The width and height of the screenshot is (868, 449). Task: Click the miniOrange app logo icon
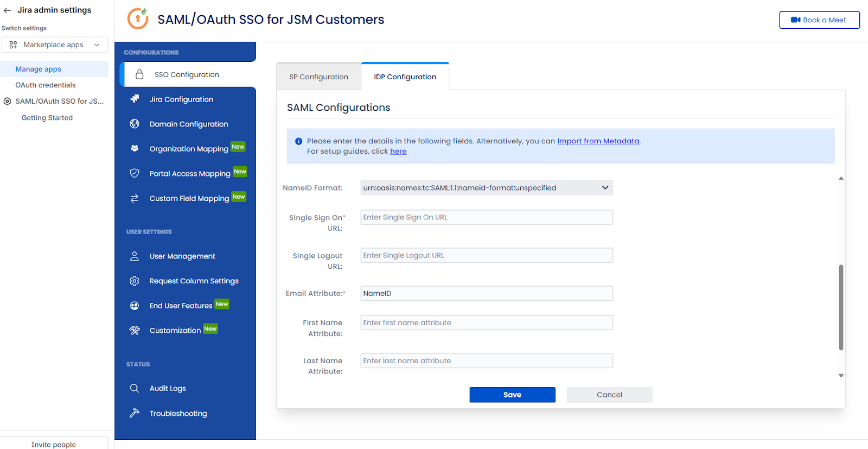pos(138,19)
